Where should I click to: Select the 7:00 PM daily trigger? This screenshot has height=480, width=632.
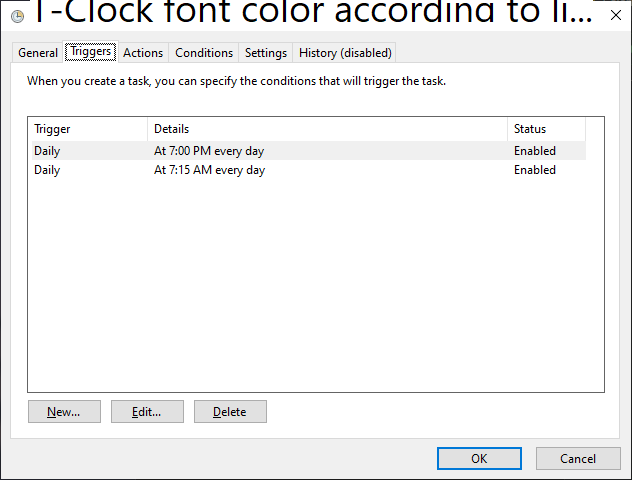point(309,151)
